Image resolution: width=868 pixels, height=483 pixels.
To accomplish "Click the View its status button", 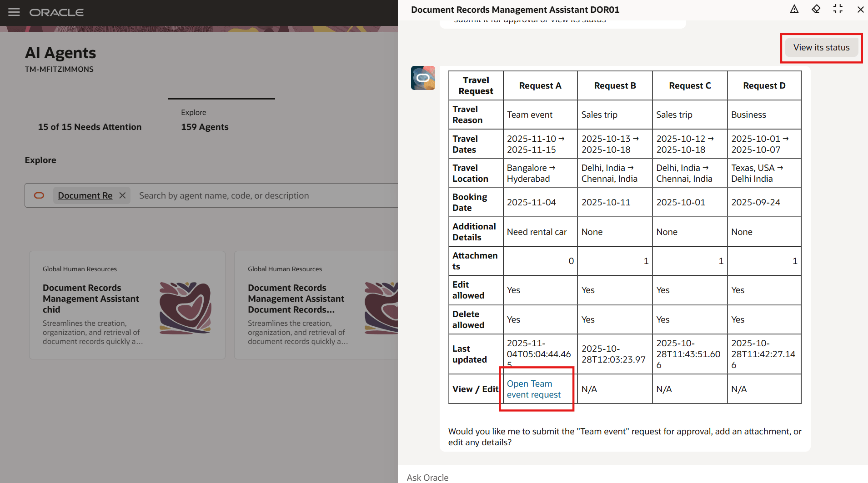I will coord(821,47).
